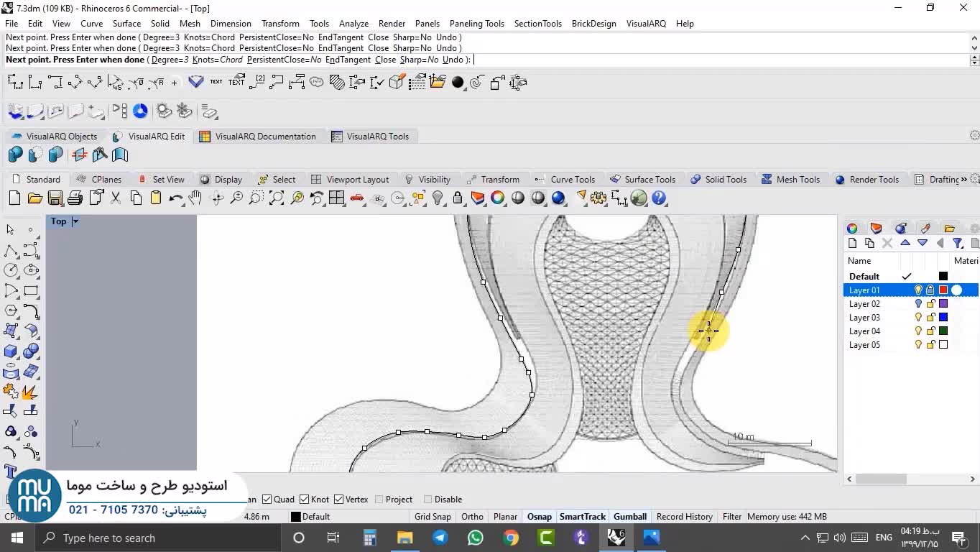Viewport: 980px width, 552px height.
Task: Click the Undo arrow icon
Action: 175,198
